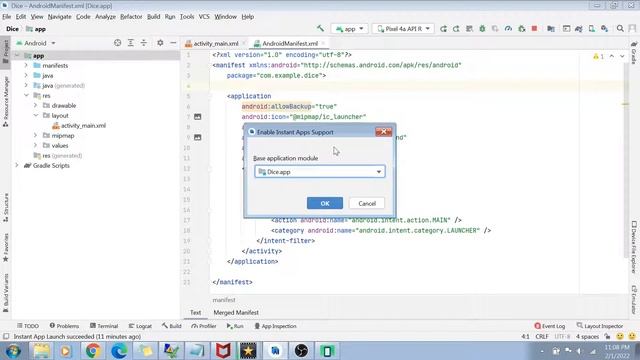
Task: Expand the mipmap folder
Action: (36, 136)
